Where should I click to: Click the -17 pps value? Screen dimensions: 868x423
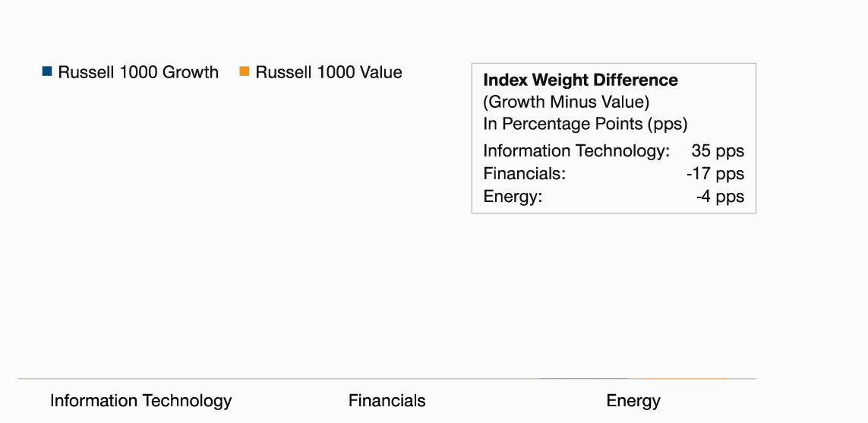point(715,174)
